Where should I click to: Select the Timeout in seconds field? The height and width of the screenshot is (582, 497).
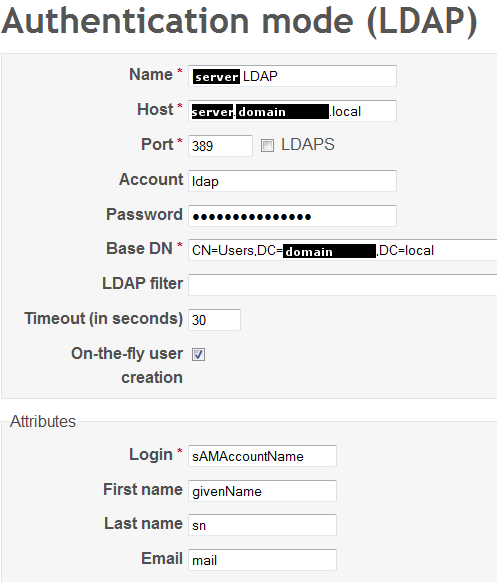coord(214,320)
